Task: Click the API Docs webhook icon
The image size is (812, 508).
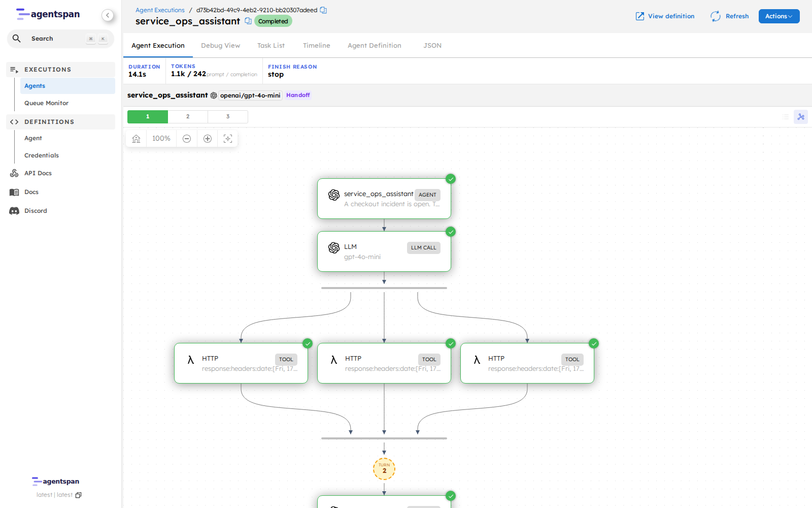Action: [x=14, y=173]
